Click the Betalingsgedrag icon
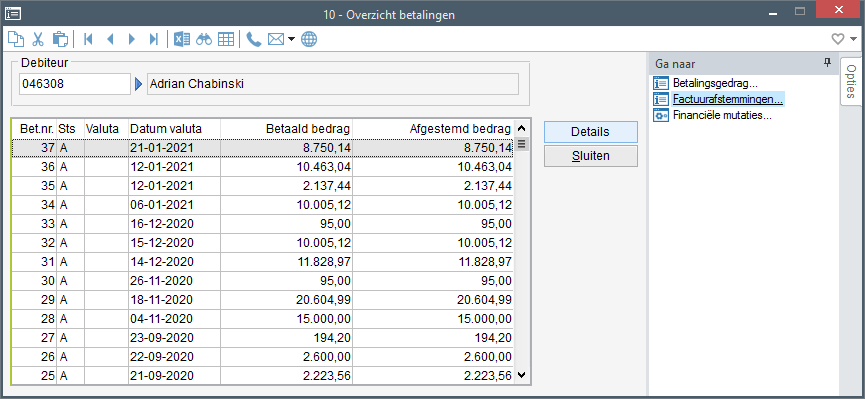Image resolution: width=865 pixels, height=399 pixels. click(x=660, y=83)
